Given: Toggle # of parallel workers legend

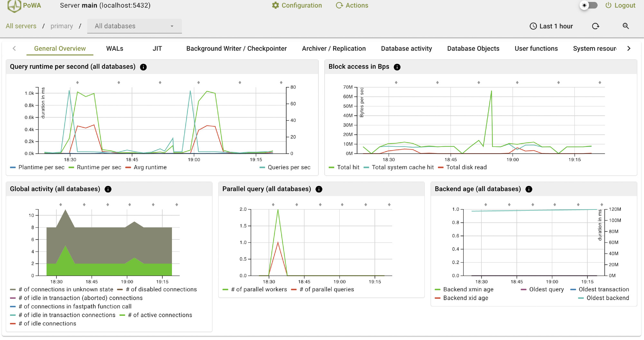Looking at the screenshot, I should 255,289.
